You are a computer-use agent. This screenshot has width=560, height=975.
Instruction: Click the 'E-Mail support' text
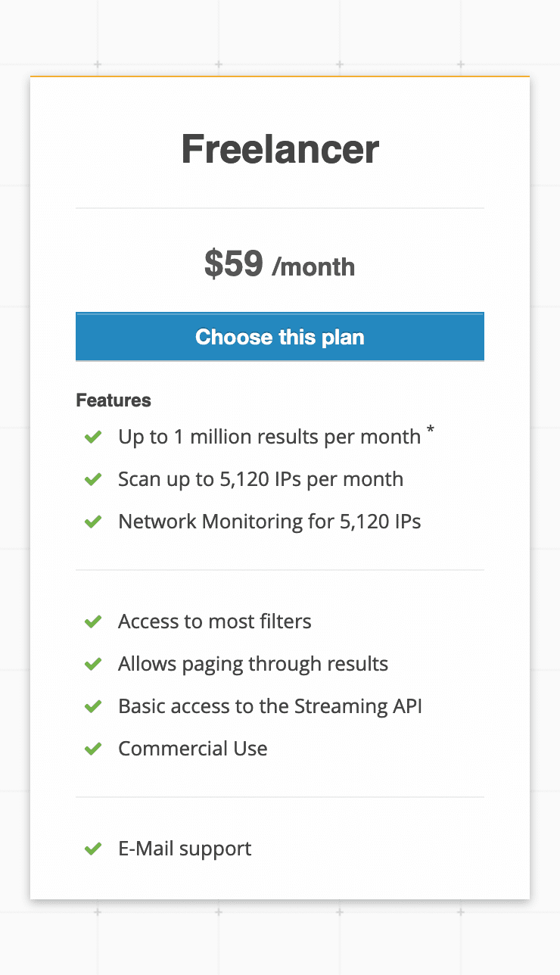(185, 849)
